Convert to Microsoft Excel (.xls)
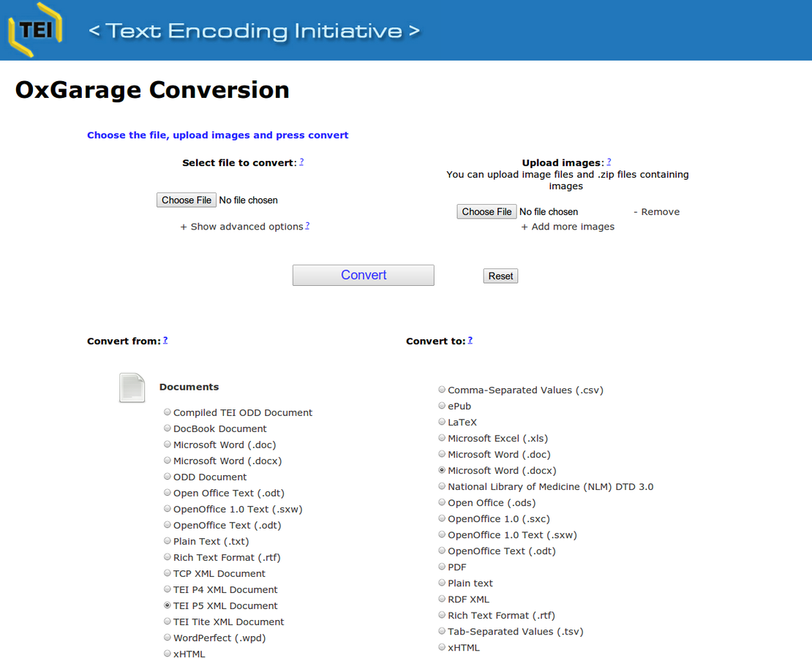 pyautogui.click(x=442, y=437)
